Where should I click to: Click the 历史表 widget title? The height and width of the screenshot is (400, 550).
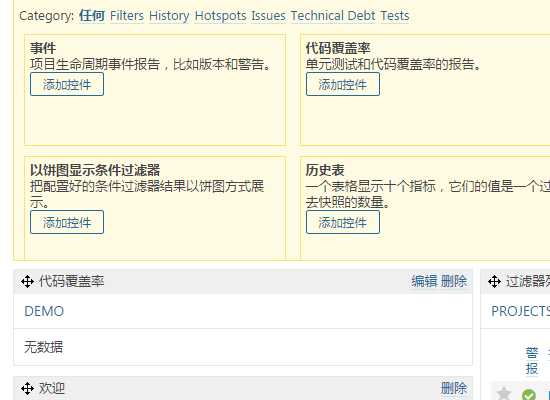pyautogui.click(x=325, y=170)
